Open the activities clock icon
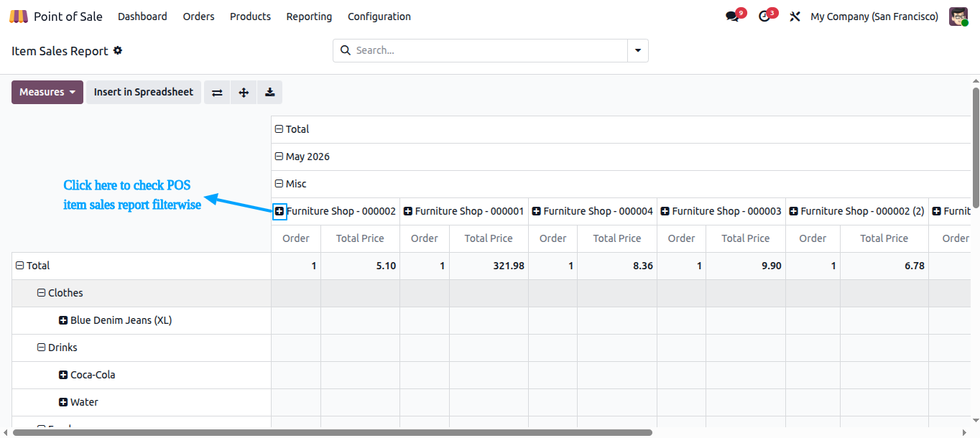The width and height of the screenshot is (980, 438). (764, 16)
